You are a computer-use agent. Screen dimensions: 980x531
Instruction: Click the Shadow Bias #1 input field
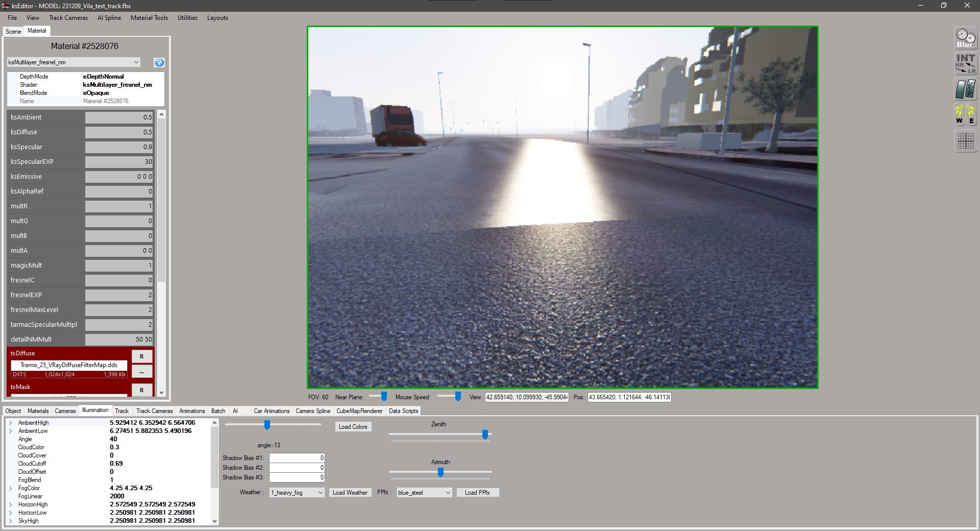point(297,458)
